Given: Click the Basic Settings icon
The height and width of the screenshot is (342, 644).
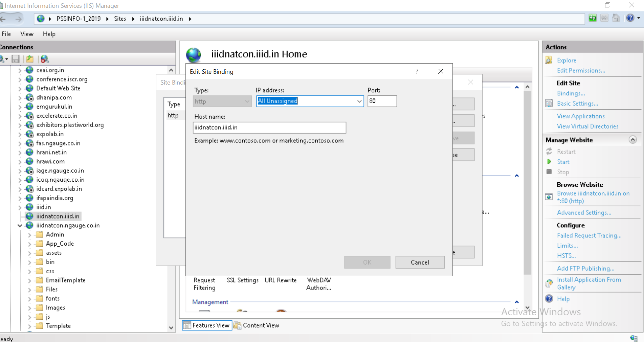Looking at the screenshot, I should [549, 104].
